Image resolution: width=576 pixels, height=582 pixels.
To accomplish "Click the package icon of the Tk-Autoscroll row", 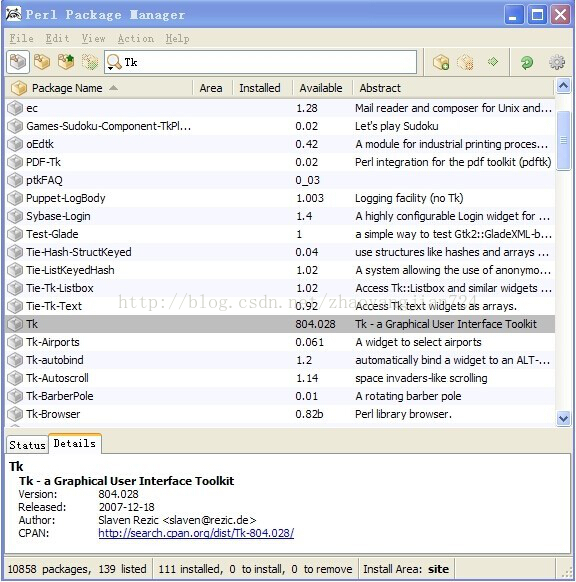I will [x=15, y=378].
